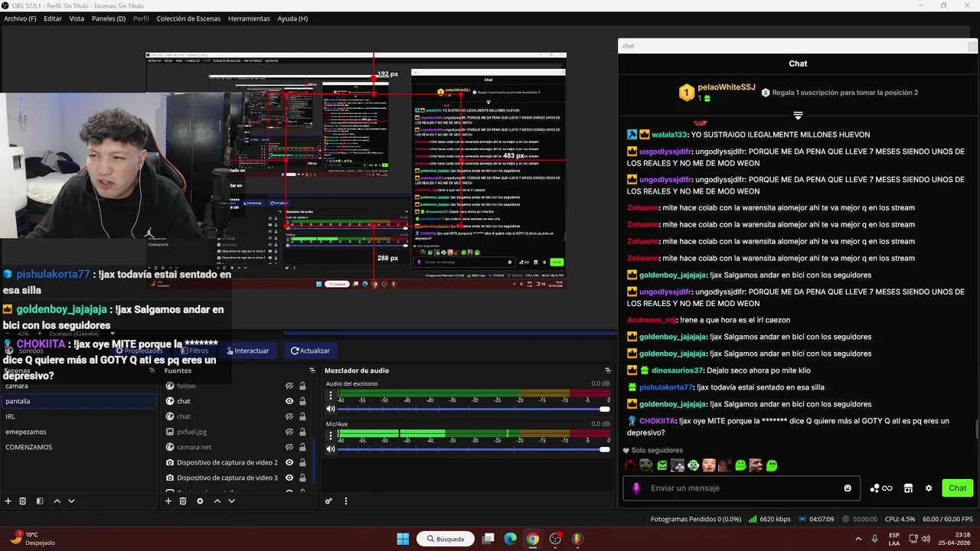Open Microsoft Edge from the taskbar
The width and height of the screenshot is (980, 551).
click(511, 539)
